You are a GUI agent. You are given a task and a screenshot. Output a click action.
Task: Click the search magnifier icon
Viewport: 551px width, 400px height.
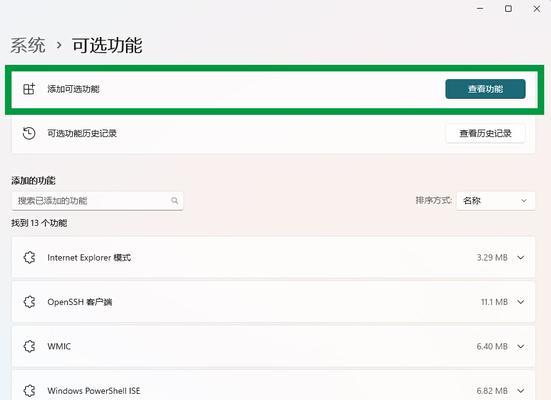[x=175, y=201]
